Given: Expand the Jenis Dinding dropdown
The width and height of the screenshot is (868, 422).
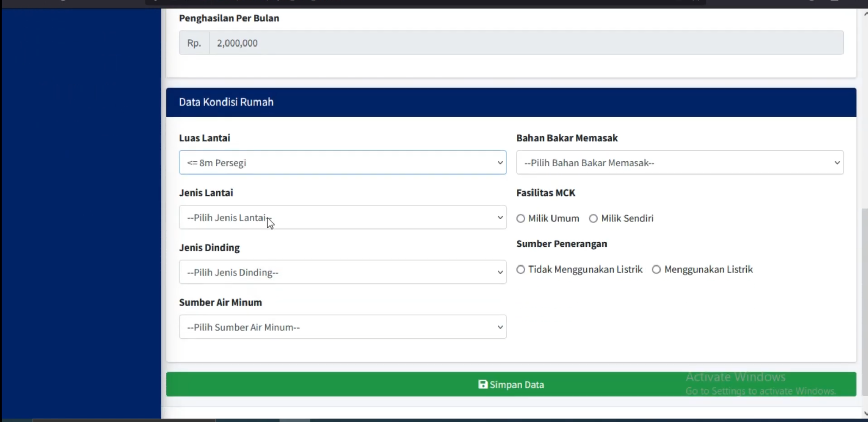Looking at the screenshot, I should (x=342, y=272).
